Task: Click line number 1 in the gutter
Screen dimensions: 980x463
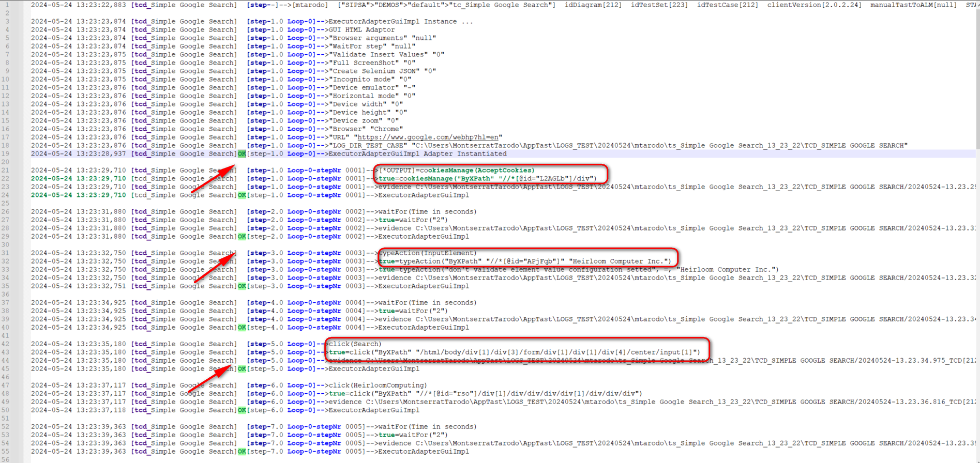Action: click(7, 5)
